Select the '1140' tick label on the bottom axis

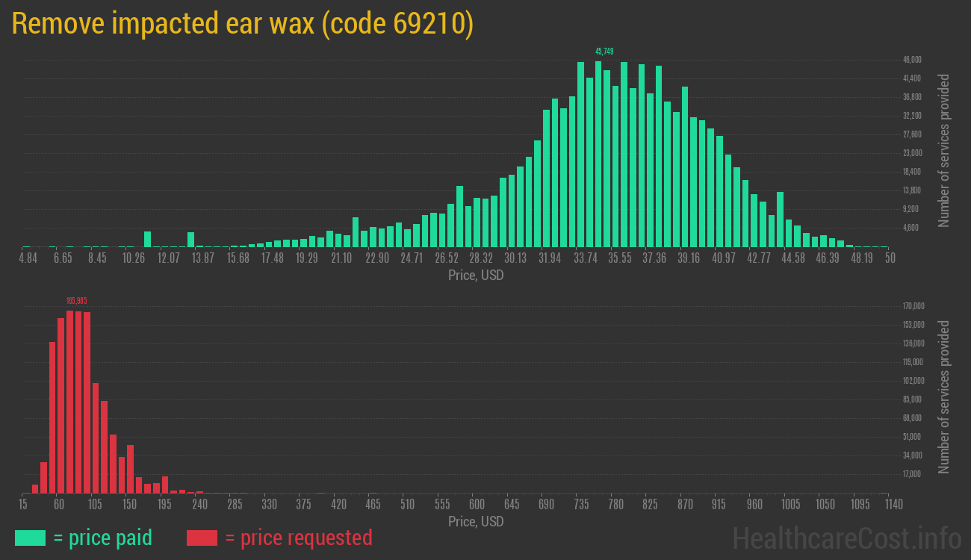coord(893,504)
